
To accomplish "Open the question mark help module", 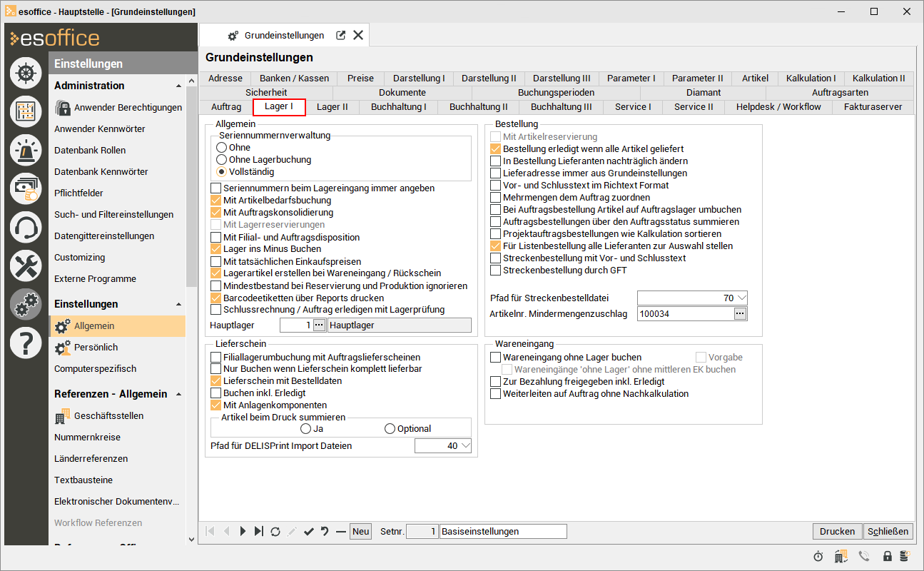I will [26, 343].
